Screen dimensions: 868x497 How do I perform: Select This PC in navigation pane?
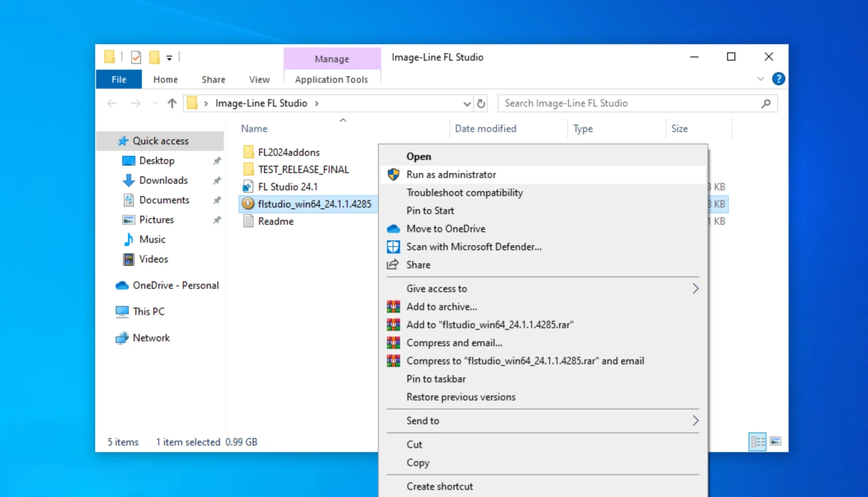pyautogui.click(x=149, y=311)
